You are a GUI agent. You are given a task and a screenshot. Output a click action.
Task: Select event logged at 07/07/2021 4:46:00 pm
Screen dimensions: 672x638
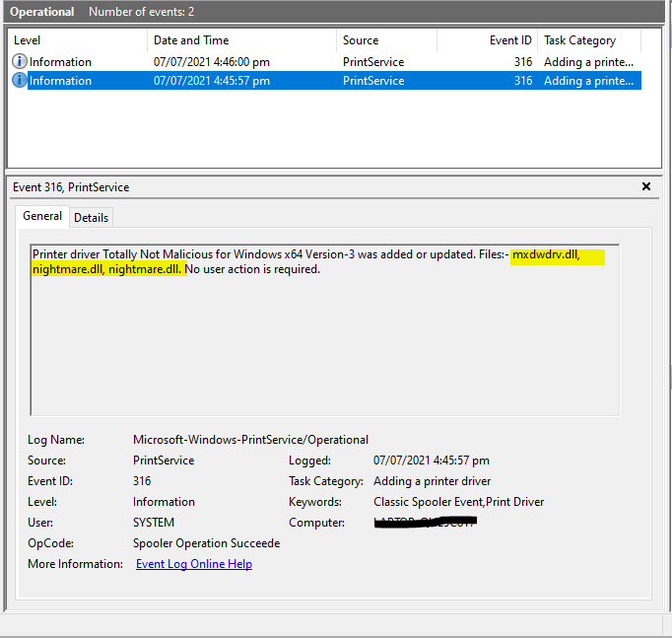pyautogui.click(x=325, y=62)
